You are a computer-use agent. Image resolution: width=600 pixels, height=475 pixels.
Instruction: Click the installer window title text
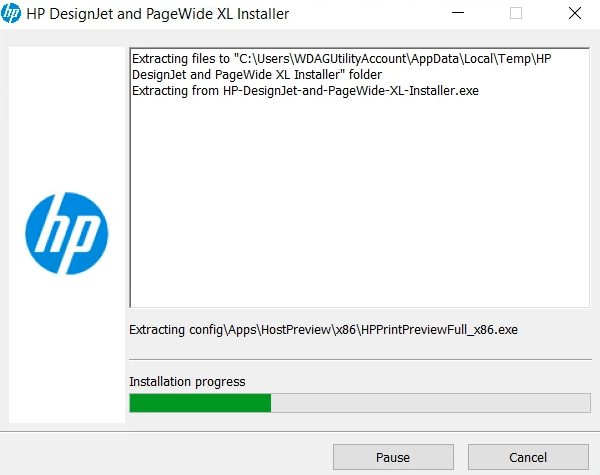pyautogui.click(x=158, y=14)
